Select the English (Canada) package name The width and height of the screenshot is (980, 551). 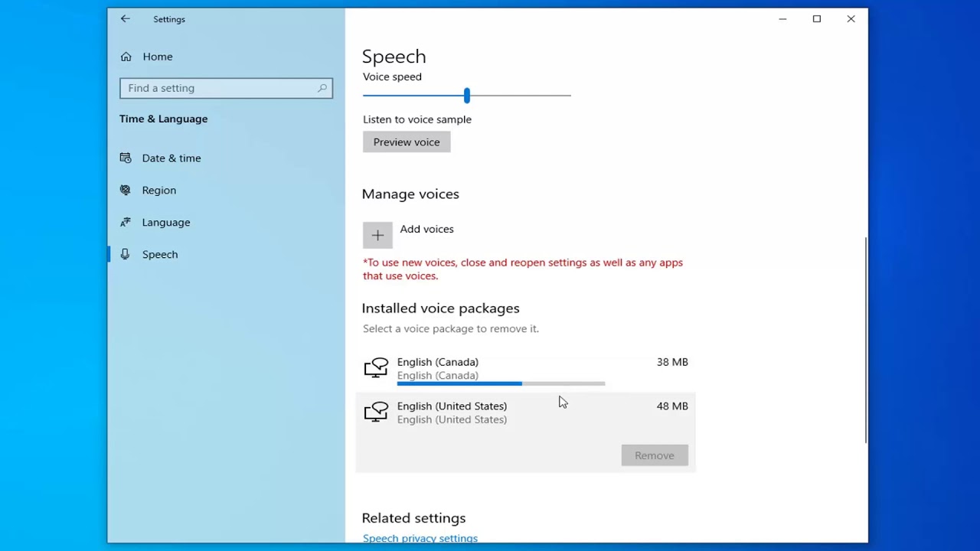pyautogui.click(x=437, y=362)
